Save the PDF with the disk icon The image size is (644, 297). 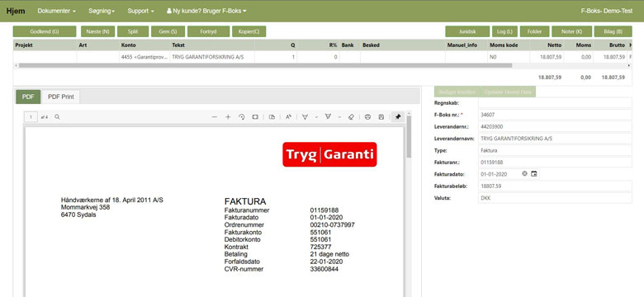click(x=381, y=117)
